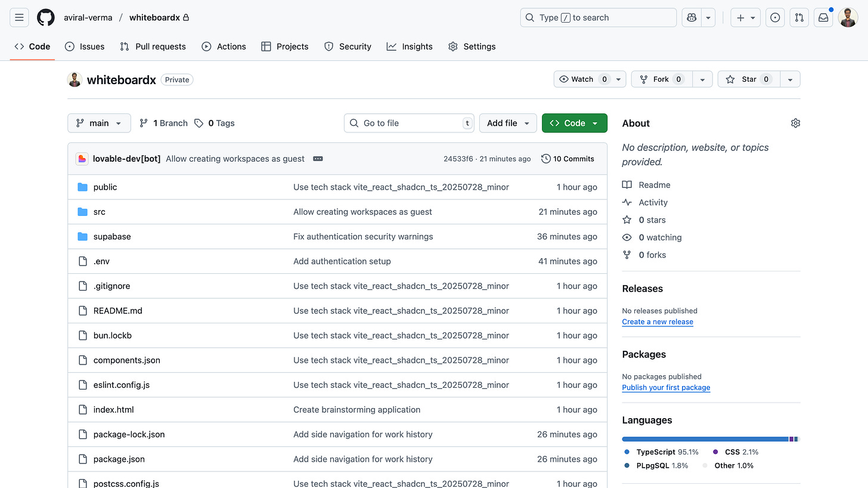Open the bun.lockb file
The width and height of the screenshot is (868, 488).
[113, 335]
